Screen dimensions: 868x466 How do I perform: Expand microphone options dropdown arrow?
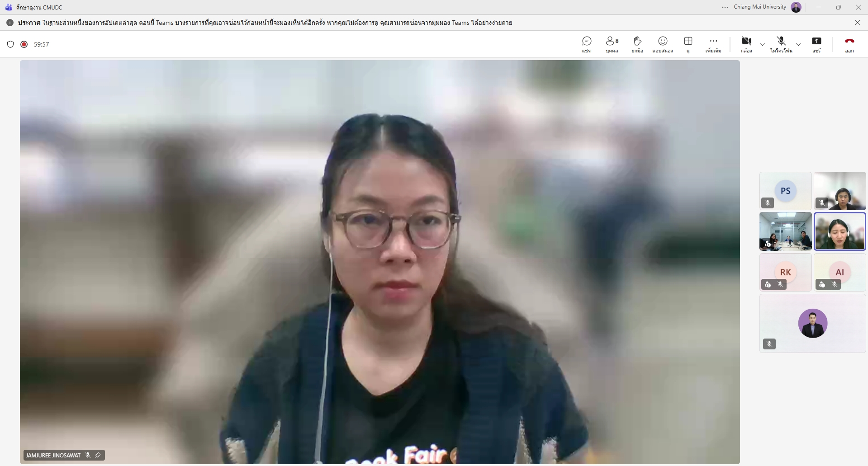[x=798, y=44]
